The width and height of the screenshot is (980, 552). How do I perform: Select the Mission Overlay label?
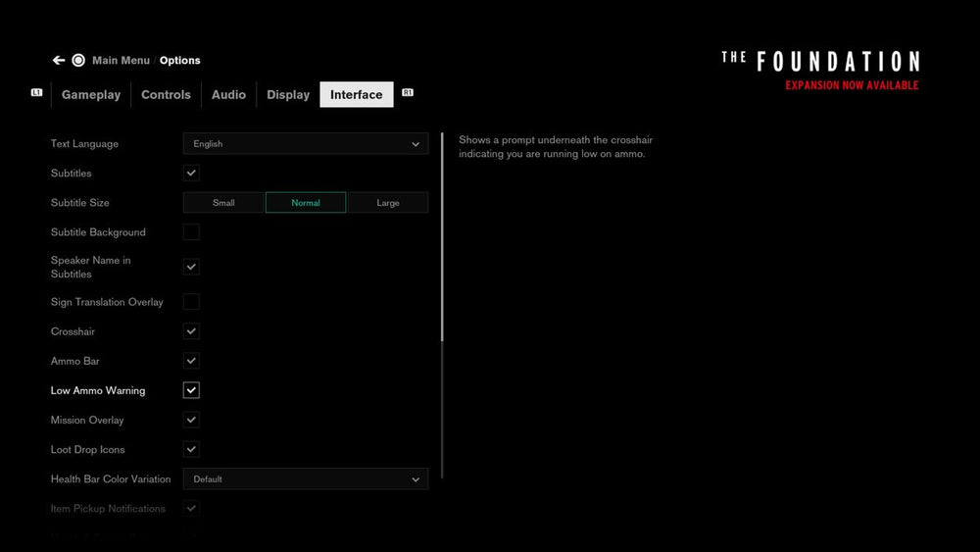pyautogui.click(x=87, y=420)
